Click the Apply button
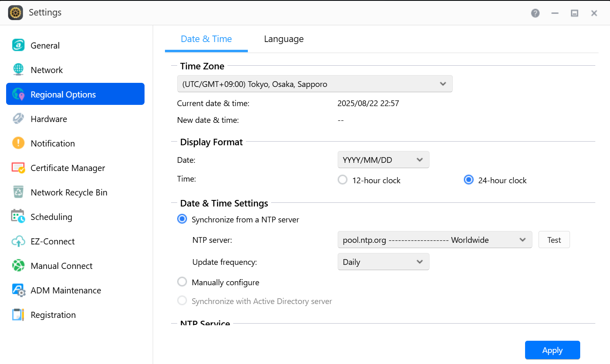This screenshot has height=364, width=610. tap(552, 350)
